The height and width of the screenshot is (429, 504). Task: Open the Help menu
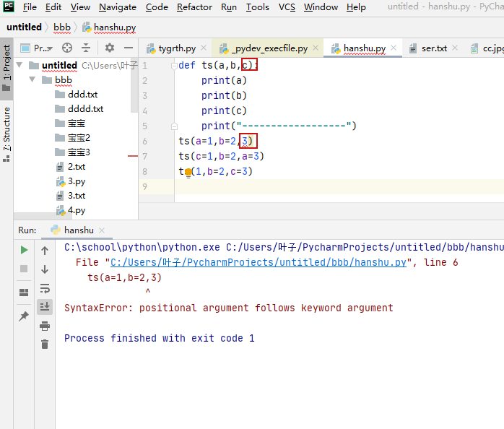[356, 7]
